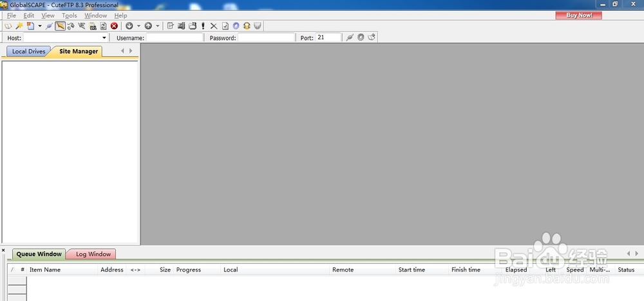Image resolution: width=644 pixels, height=301 pixels.
Task: Expand the Download options dropdown arrow
Action: [x=138, y=26]
